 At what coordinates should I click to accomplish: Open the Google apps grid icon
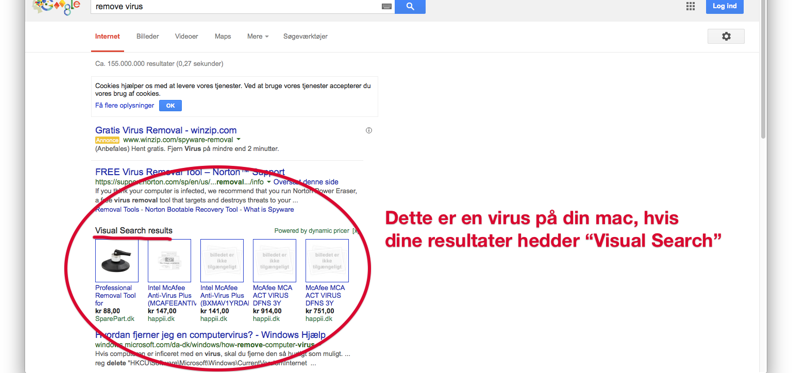[x=690, y=6]
